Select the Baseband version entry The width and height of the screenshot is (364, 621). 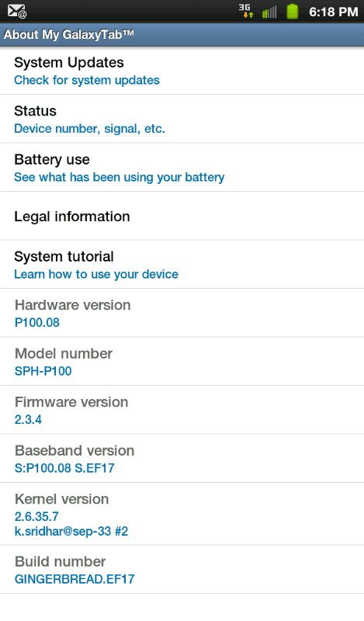pos(182,459)
